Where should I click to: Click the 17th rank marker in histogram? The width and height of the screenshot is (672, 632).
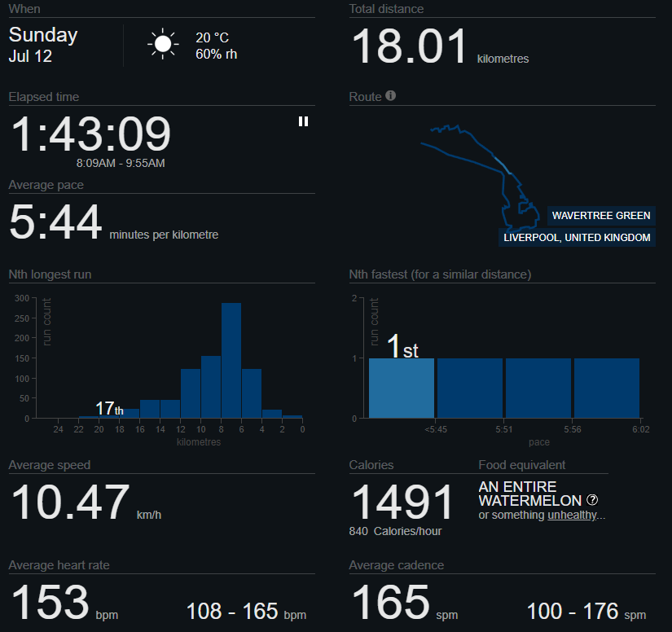pyautogui.click(x=109, y=408)
